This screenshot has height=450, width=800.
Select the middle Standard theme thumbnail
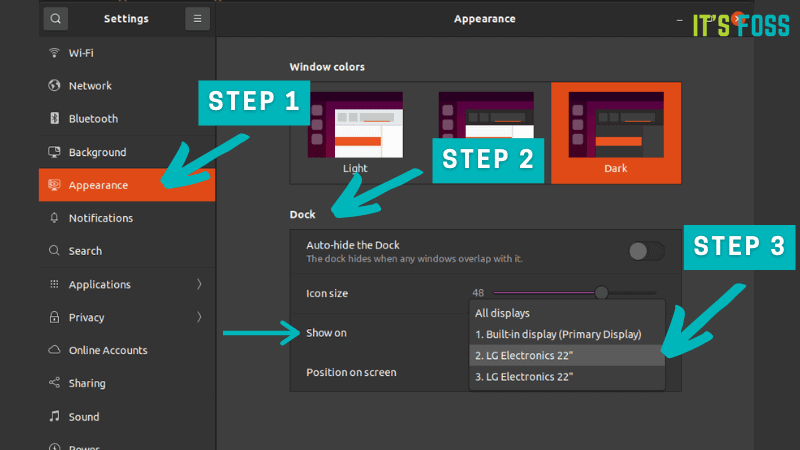tap(486, 125)
